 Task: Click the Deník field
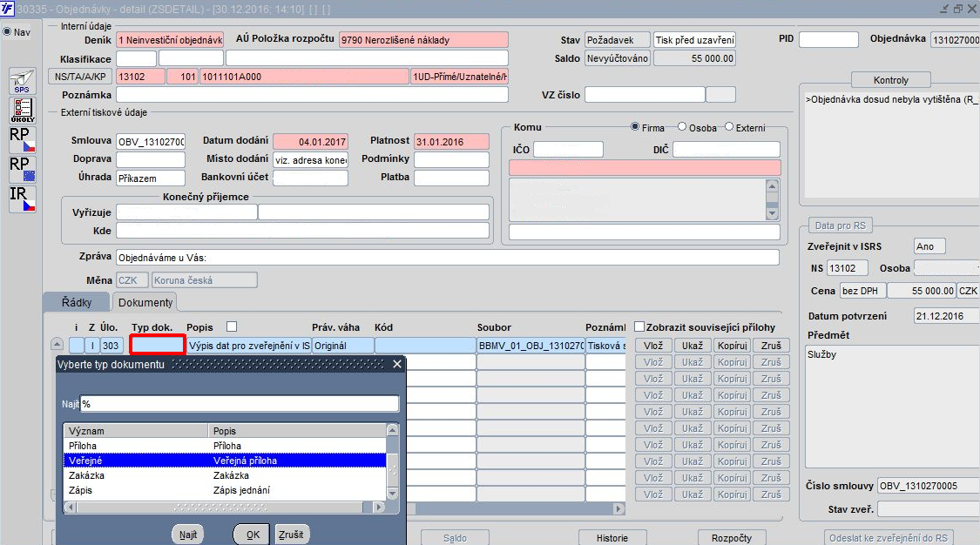coord(170,40)
